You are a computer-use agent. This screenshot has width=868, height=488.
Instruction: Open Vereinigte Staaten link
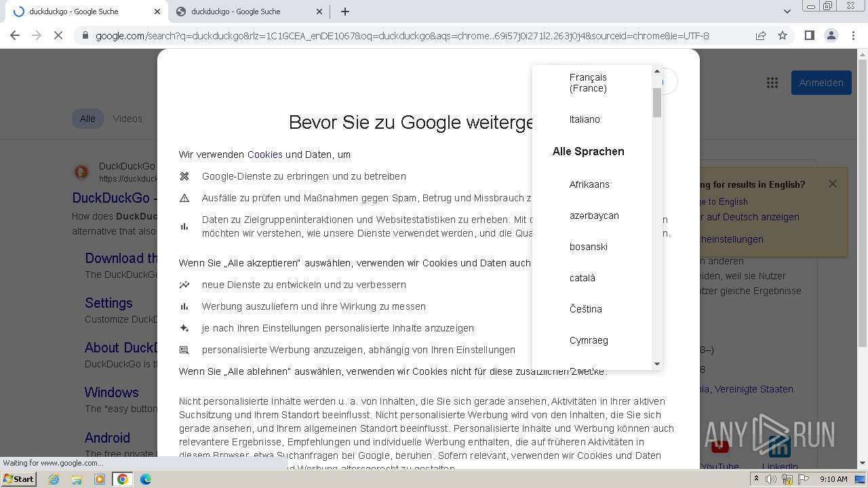coord(753,389)
